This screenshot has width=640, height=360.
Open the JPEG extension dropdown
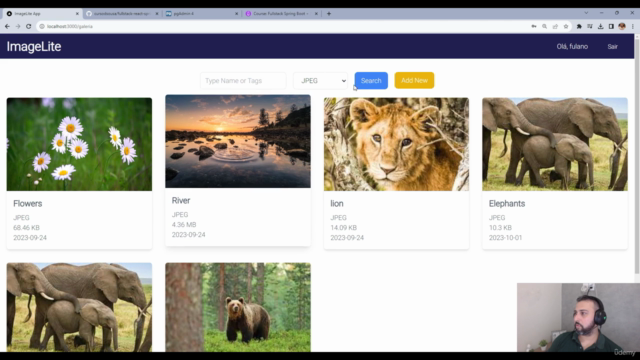320,81
